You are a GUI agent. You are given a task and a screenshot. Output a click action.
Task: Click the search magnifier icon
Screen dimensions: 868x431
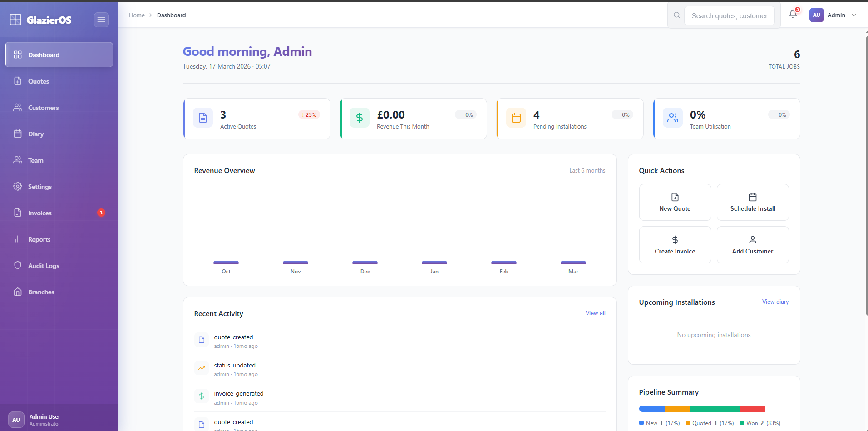(676, 15)
